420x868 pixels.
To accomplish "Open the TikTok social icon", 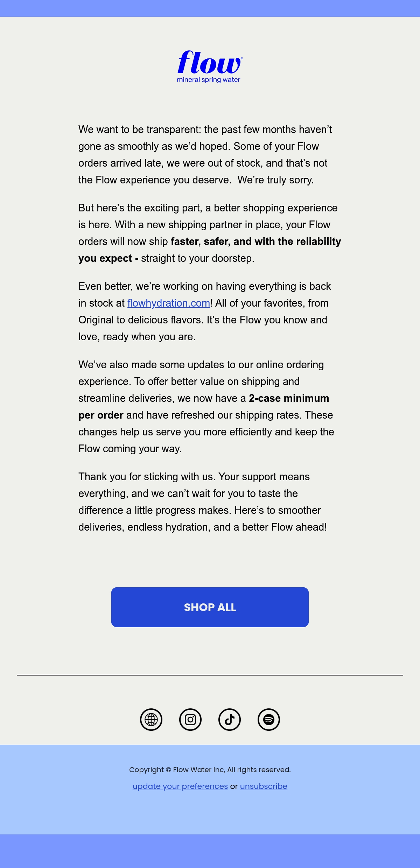I will coord(230,720).
